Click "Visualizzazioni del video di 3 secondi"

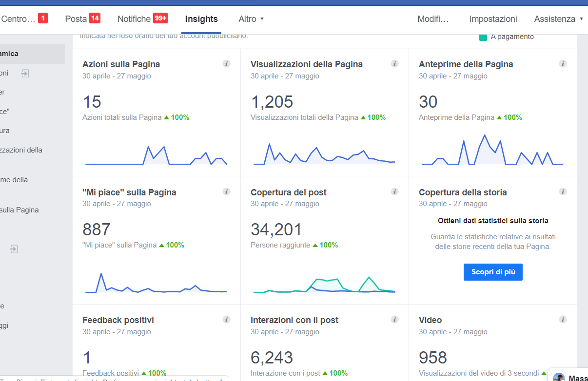[x=479, y=373]
